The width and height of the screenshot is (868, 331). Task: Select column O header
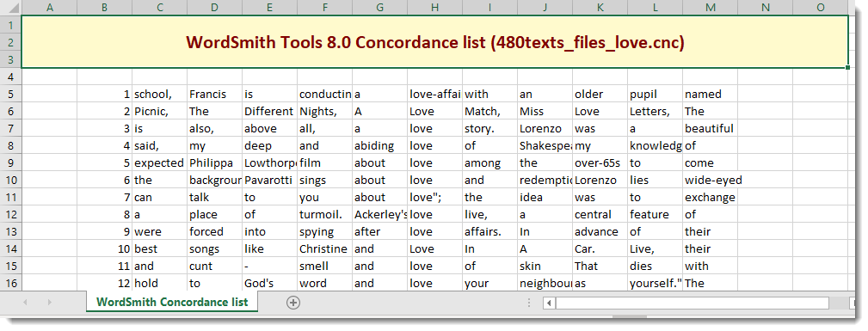coord(821,7)
